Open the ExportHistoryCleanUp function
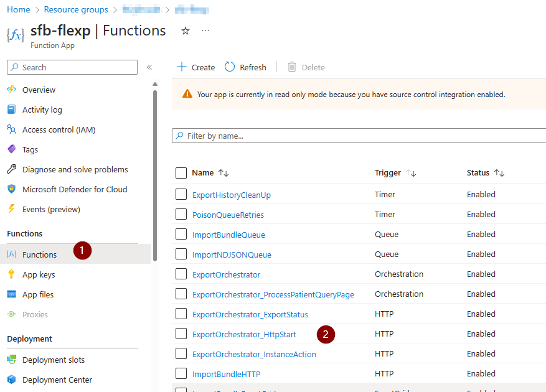The height and width of the screenshot is (392, 546). 232,195
